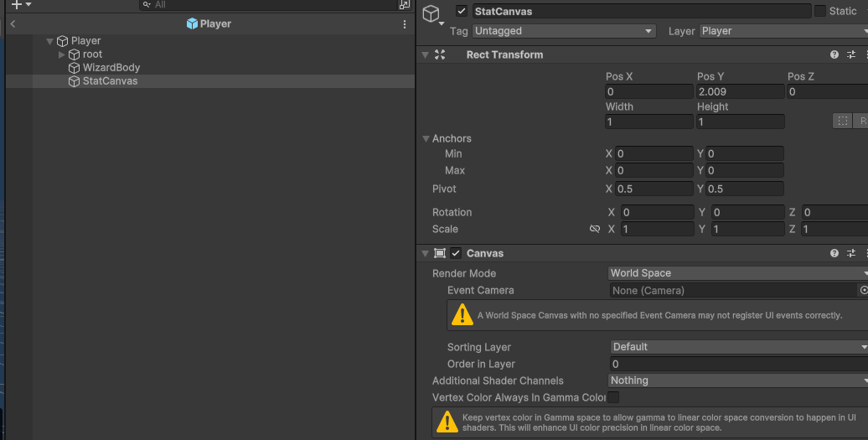Edit the Order in Layer field
The height and width of the screenshot is (440, 868).
739,364
